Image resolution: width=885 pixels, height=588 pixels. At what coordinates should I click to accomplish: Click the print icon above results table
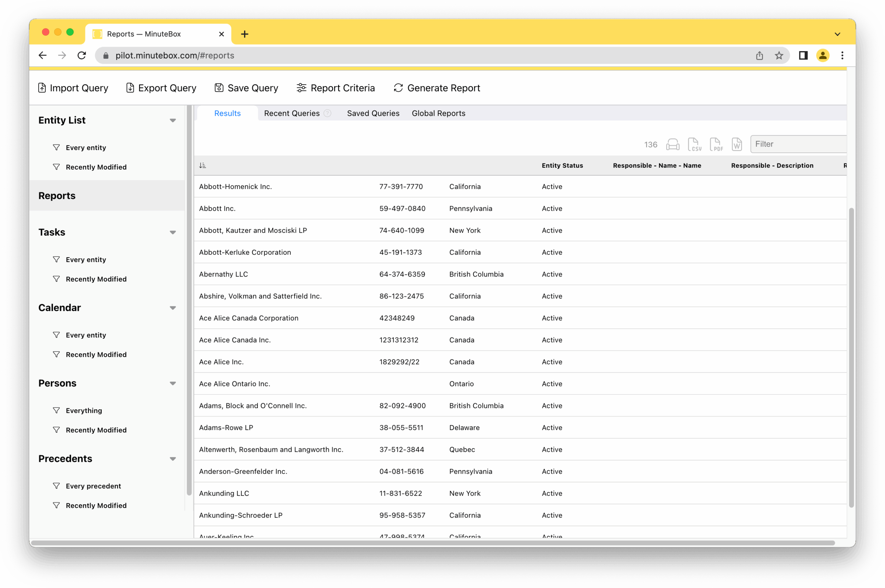click(x=672, y=144)
